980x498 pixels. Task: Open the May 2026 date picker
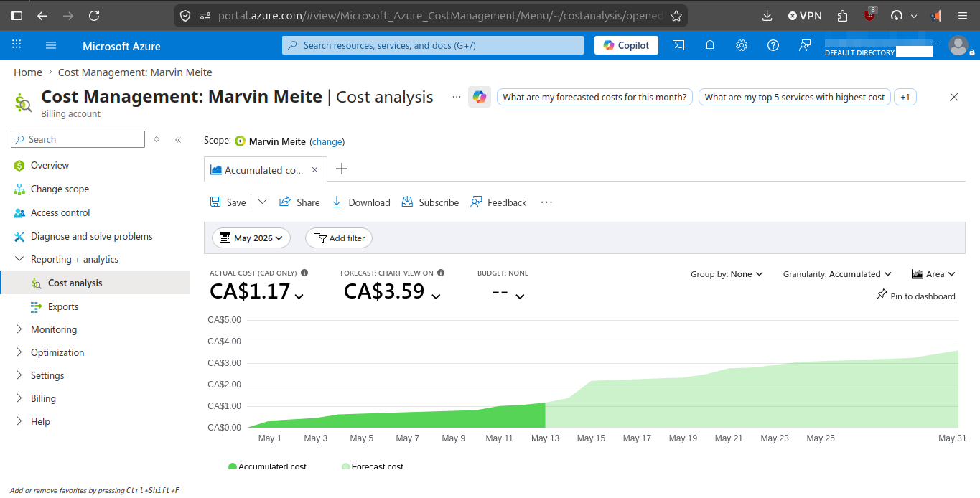point(251,238)
